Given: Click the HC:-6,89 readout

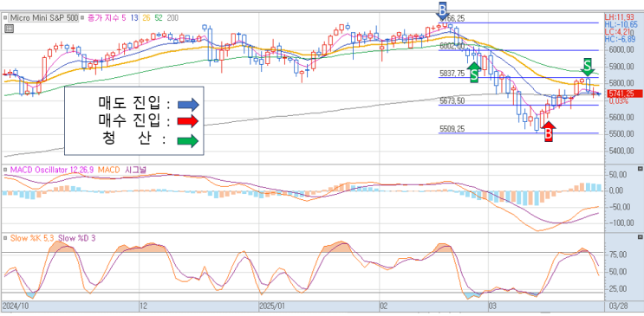Looking at the screenshot, I should click(x=620, y=39).
